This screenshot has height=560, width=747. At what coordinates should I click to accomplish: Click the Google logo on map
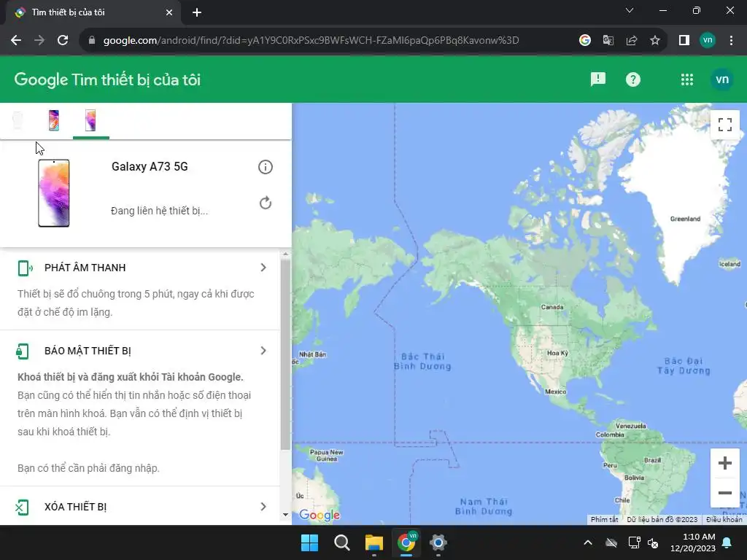click(320, 515)
